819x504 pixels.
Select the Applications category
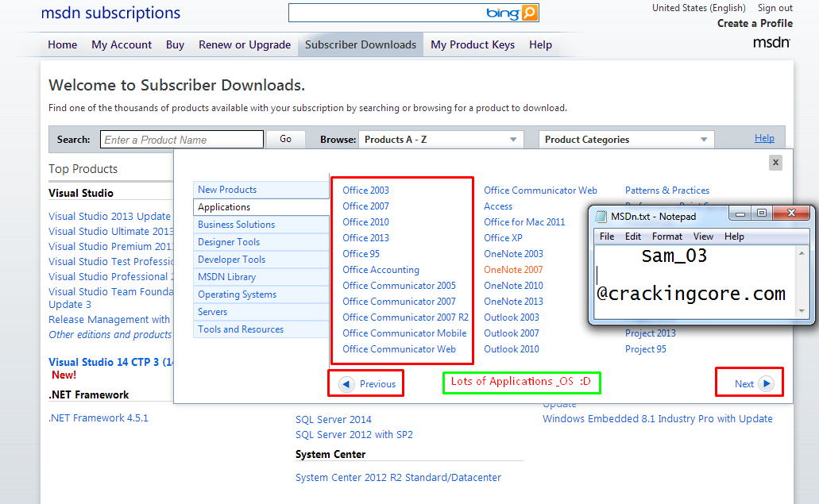coord(261,207)
